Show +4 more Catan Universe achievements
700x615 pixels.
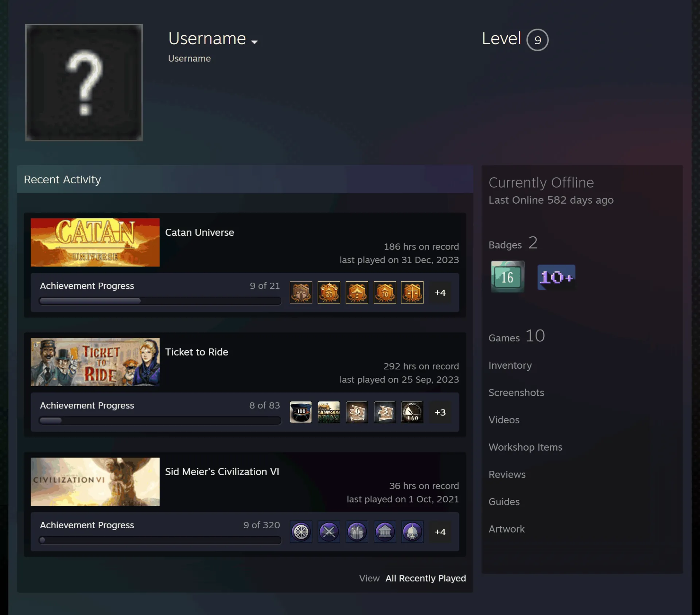point(440,293)
